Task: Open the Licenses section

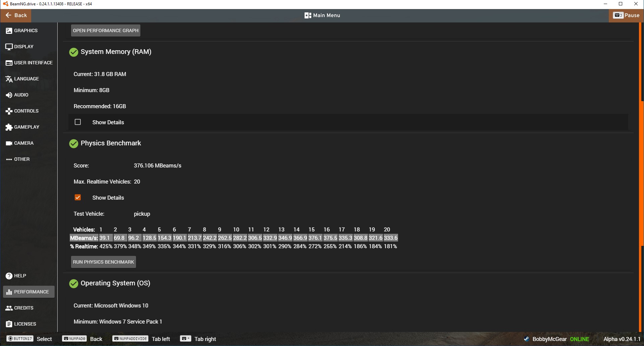Action: (29, 324)
